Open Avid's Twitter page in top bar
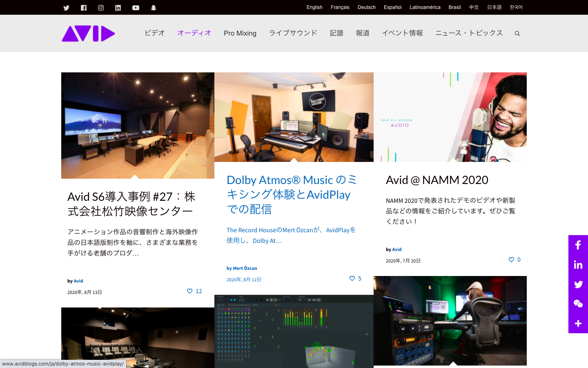Image resolution: width=588 pixels, height=368 pixels. tap(66, 8)
